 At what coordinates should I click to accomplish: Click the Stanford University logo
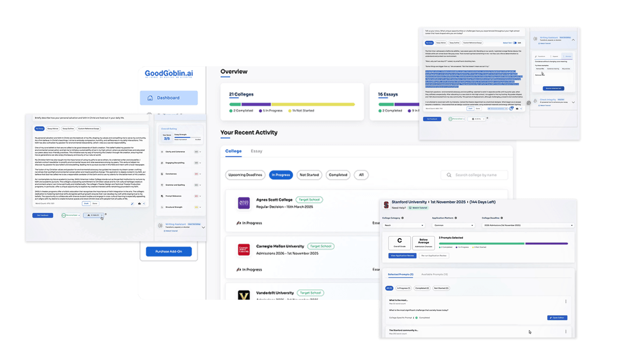[x=386, y=204]
